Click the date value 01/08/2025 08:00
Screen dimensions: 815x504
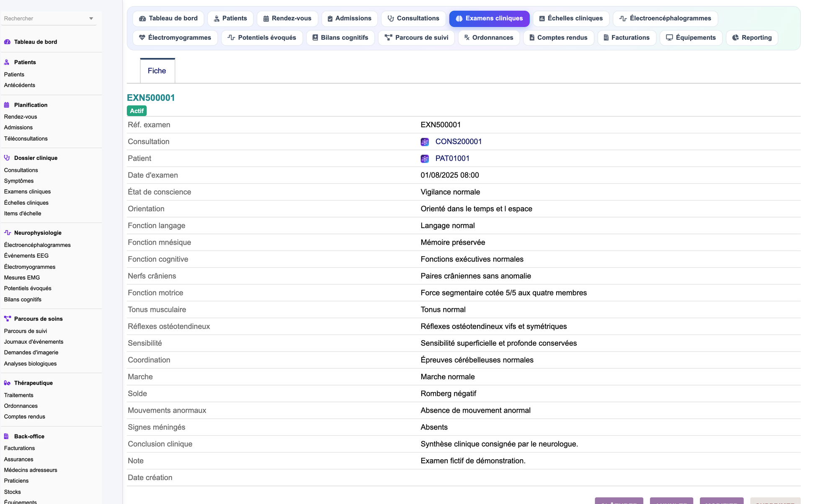coord(450,175)
